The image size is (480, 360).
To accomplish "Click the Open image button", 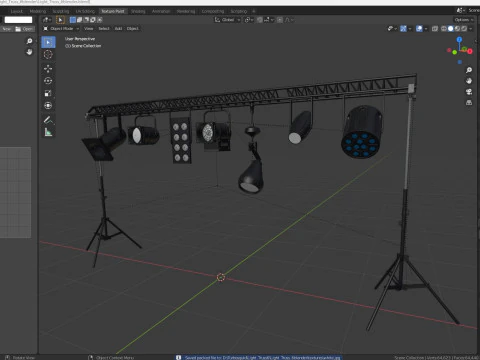I will (25, 29).
